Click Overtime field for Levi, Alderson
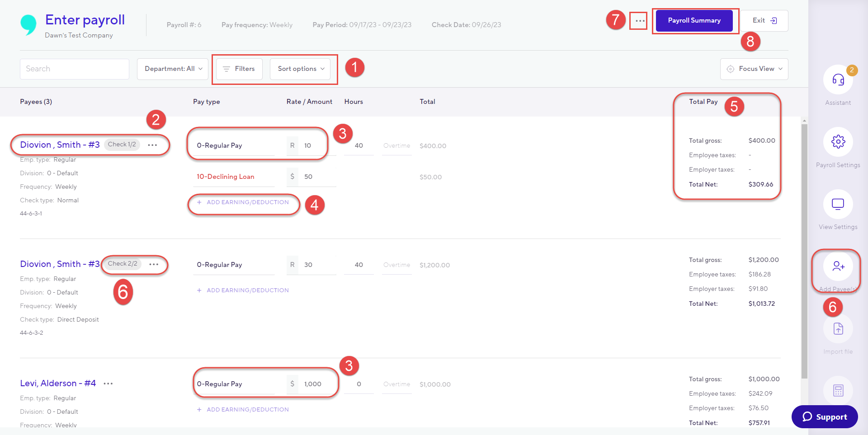 397,384
